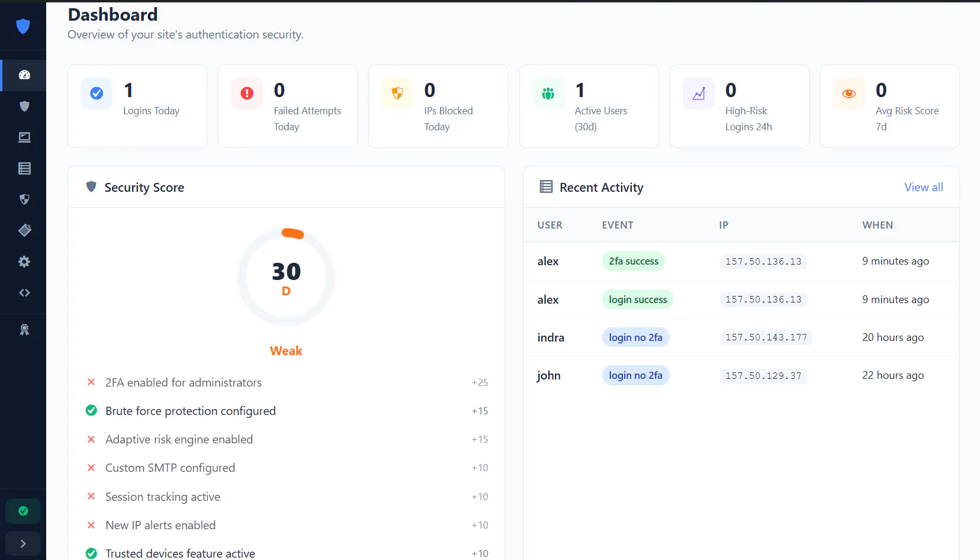Click user john
The height and width of the screenshot is (560, 980).
pos(548,375)
